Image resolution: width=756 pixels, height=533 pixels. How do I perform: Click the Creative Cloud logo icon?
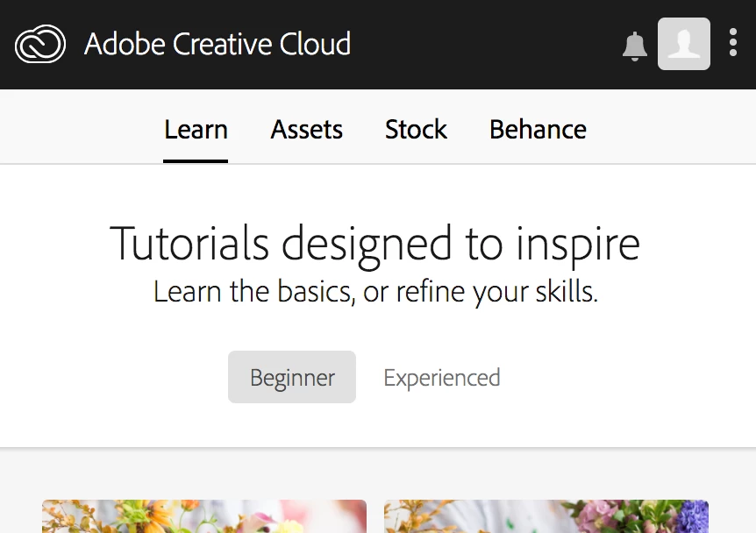(40, 44)
